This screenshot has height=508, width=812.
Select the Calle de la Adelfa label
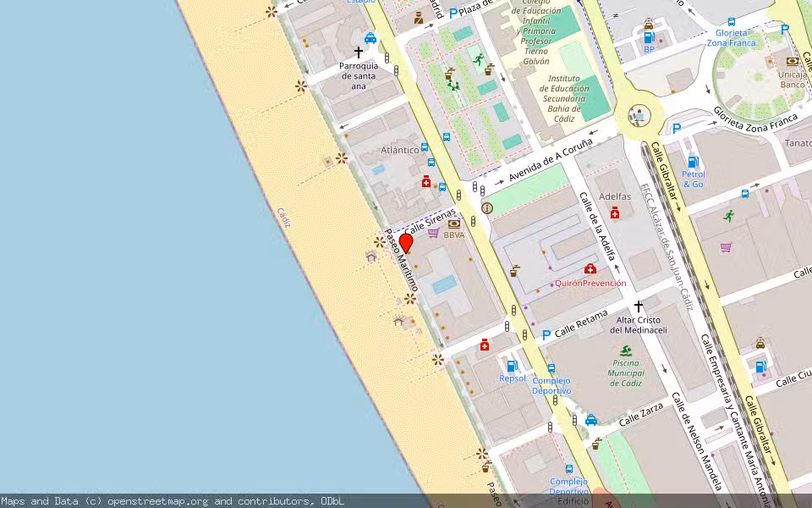596,226
